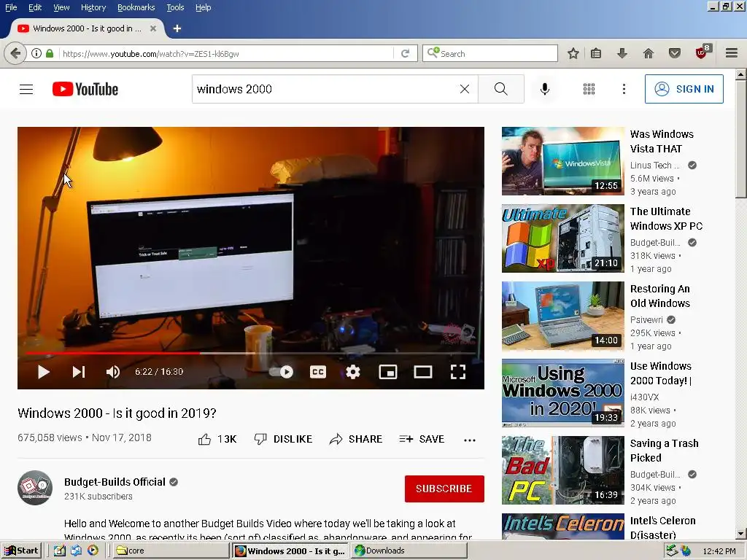Click the DISLIKE button
The image size is (747, 560).
click(283, 439)
